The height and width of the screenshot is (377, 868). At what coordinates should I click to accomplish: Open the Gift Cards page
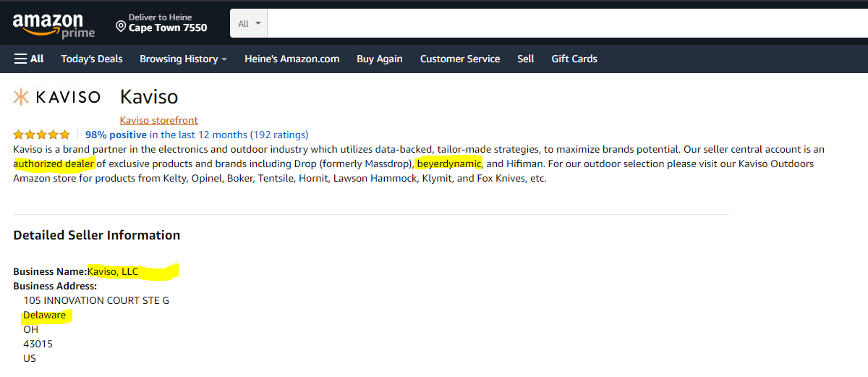(x=574, y=59)
